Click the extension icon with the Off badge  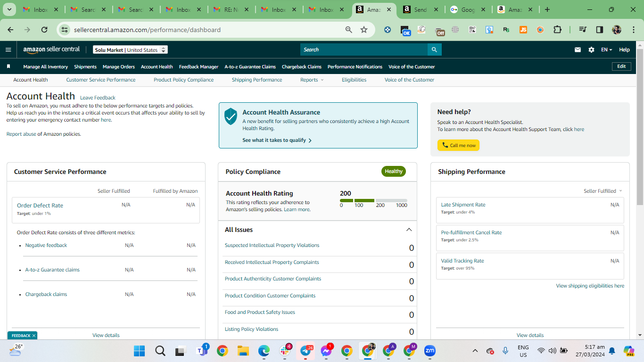[439, 31]
